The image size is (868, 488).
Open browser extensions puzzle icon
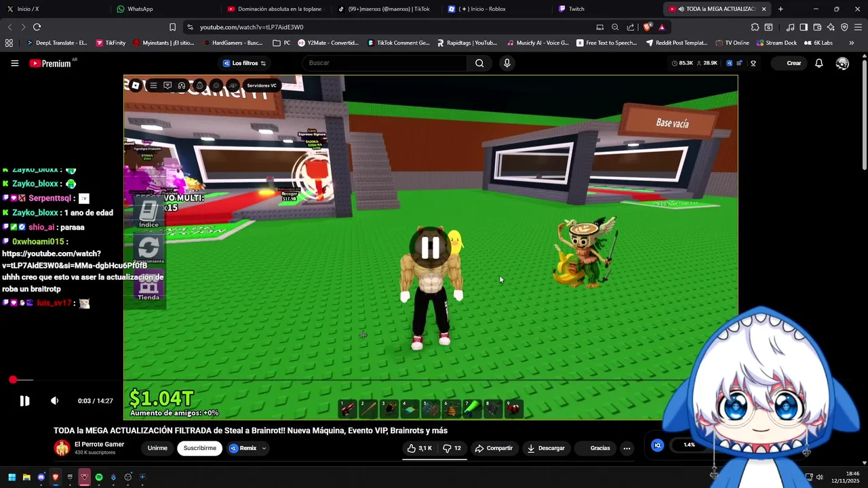pyautogui.click(x=755, y=27)
